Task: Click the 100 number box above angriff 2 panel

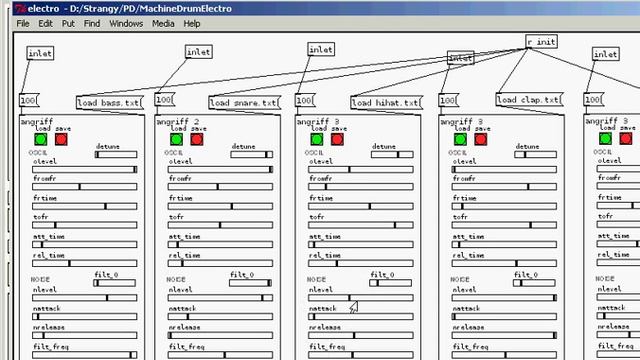Action: pos(164,100)
